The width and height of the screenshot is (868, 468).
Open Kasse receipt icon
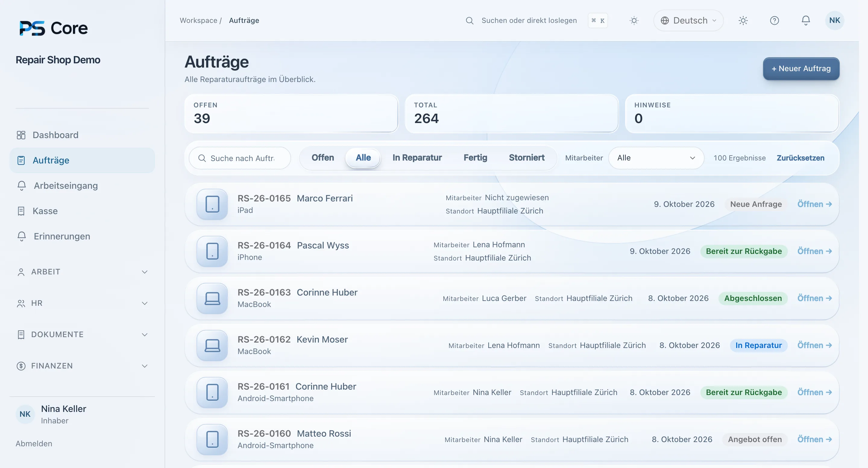[21, 211]
